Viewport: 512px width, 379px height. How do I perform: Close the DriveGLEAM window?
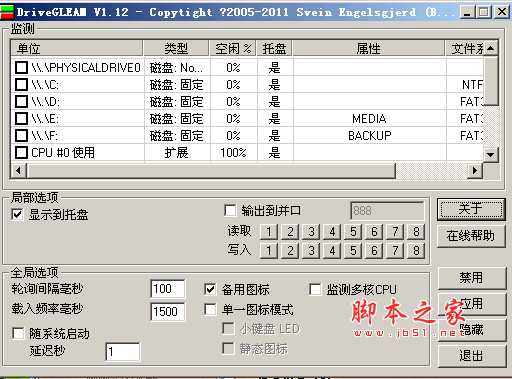click(x=502, y=12)
